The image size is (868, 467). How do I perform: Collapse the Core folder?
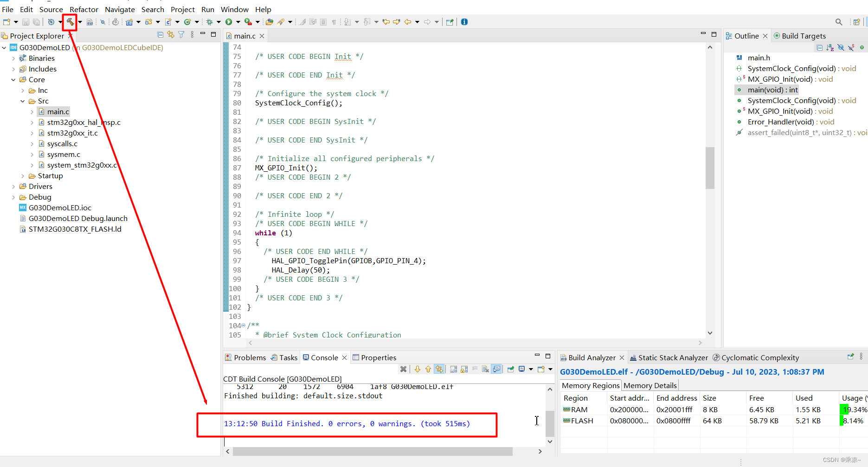(13, 79)
